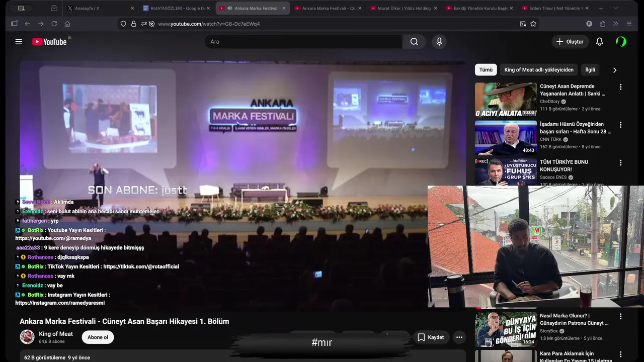Open the browser home page icon
Viewport: 644px width, 362px height.
[x=67, y=24]
